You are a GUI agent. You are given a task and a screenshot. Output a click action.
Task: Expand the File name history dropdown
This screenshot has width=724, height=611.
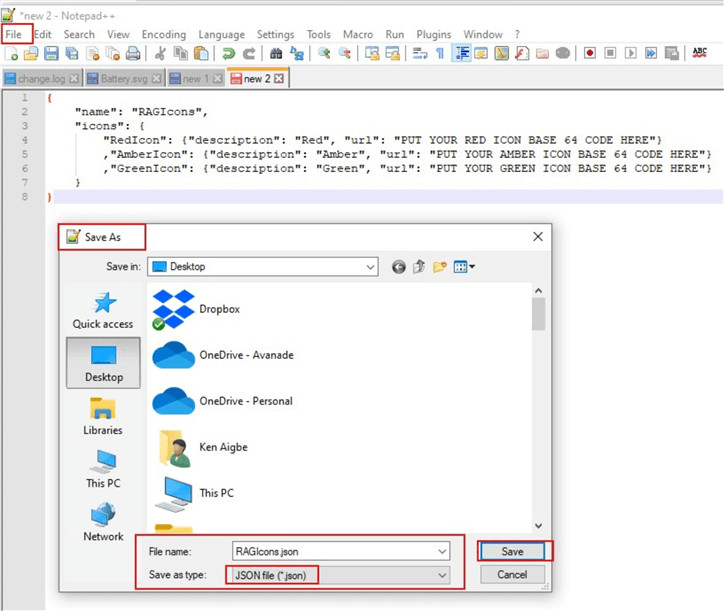pyautogui.click(x=441, y=551)
